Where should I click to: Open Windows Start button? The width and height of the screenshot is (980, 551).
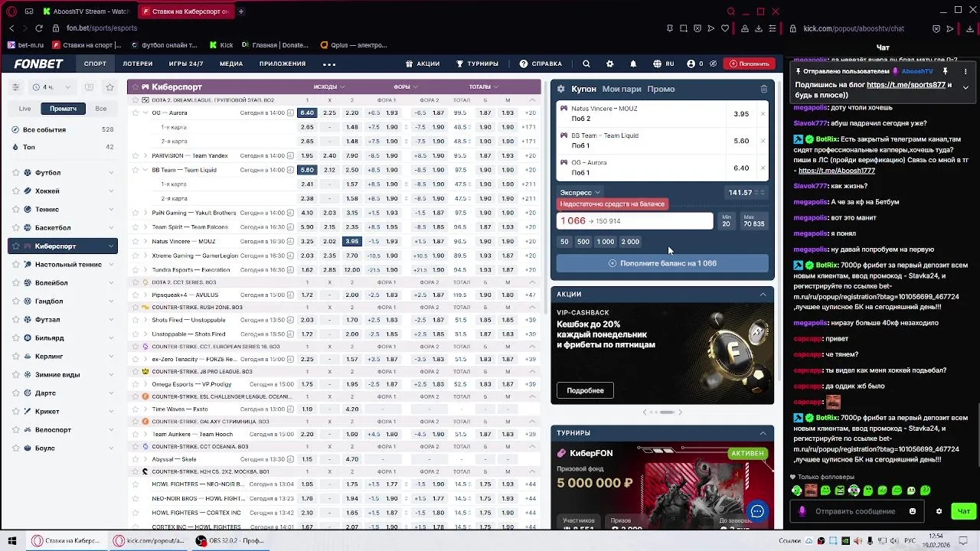(12, 540)
